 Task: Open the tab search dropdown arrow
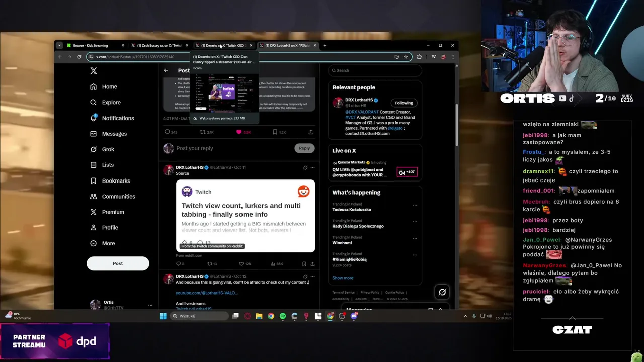59,45
